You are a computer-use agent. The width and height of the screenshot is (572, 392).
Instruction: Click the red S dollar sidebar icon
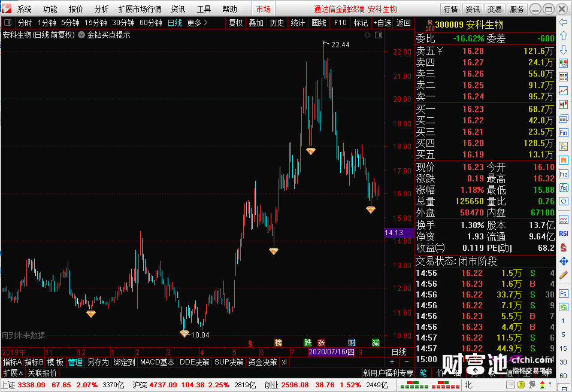coord(563,248)
